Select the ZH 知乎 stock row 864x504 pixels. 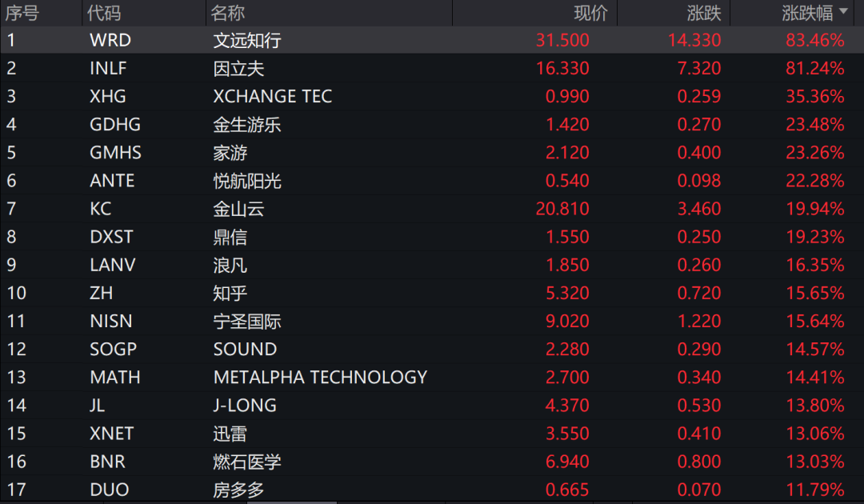(432, 293)
